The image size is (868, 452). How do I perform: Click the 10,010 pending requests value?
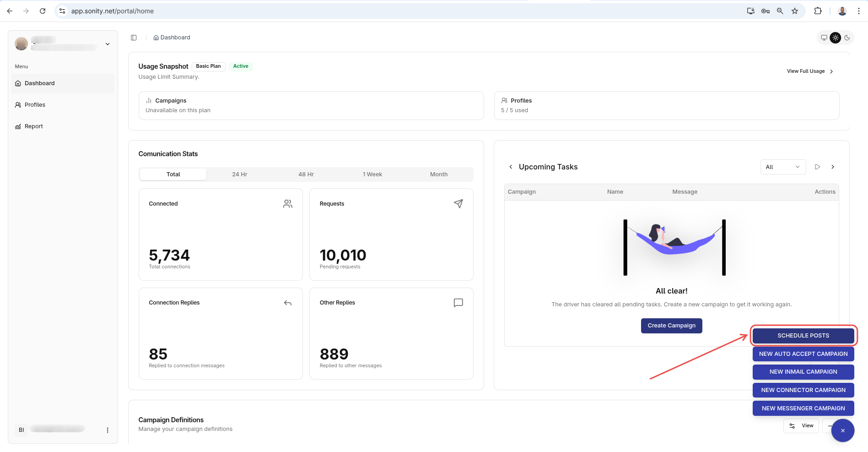(x=343, y=255)
